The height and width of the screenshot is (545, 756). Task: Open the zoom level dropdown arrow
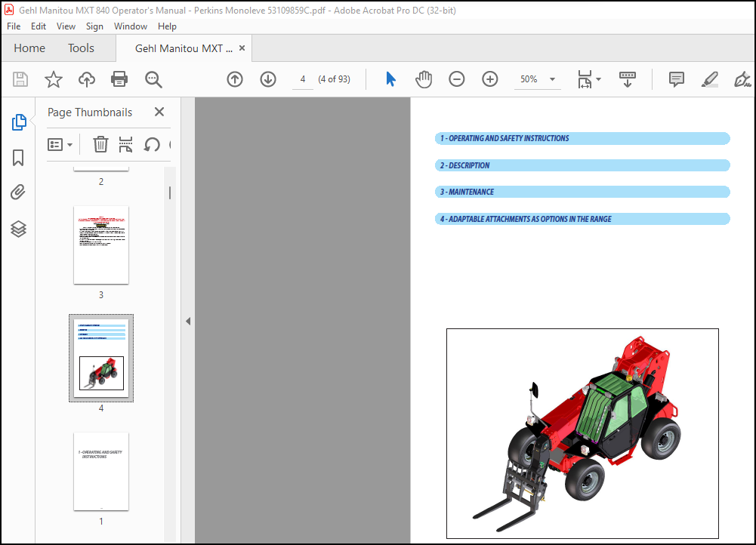tap(553, 79)
